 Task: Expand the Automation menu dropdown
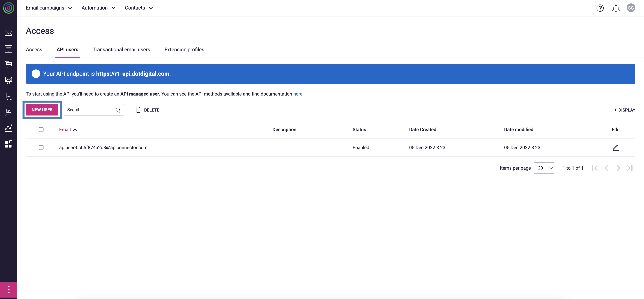[98, 8]
